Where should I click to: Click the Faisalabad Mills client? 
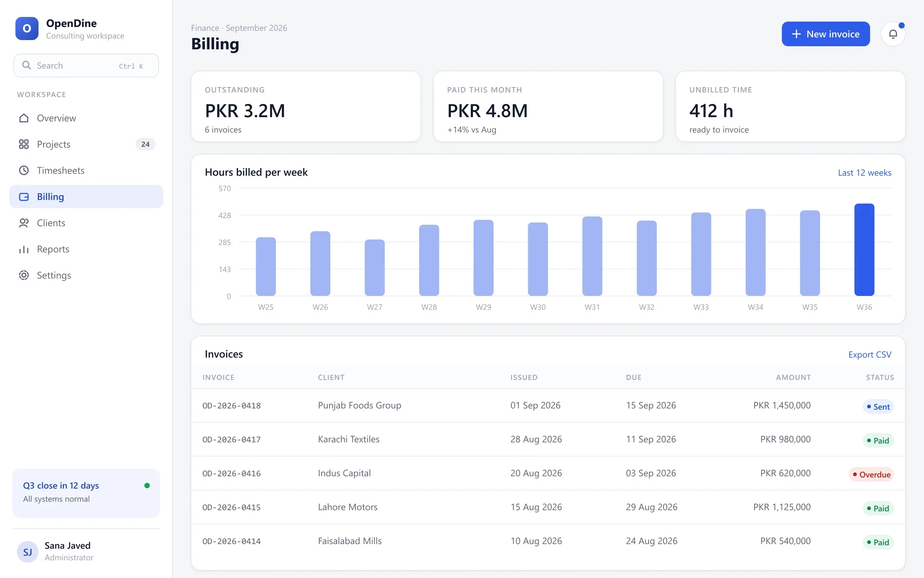pos(350,541)
